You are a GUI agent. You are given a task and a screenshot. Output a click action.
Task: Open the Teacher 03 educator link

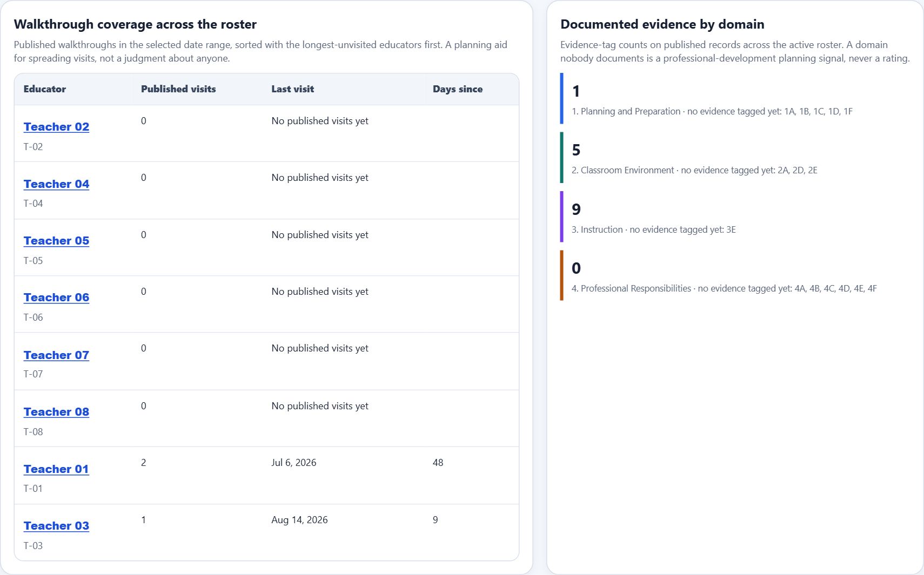(x=56, y=526)
